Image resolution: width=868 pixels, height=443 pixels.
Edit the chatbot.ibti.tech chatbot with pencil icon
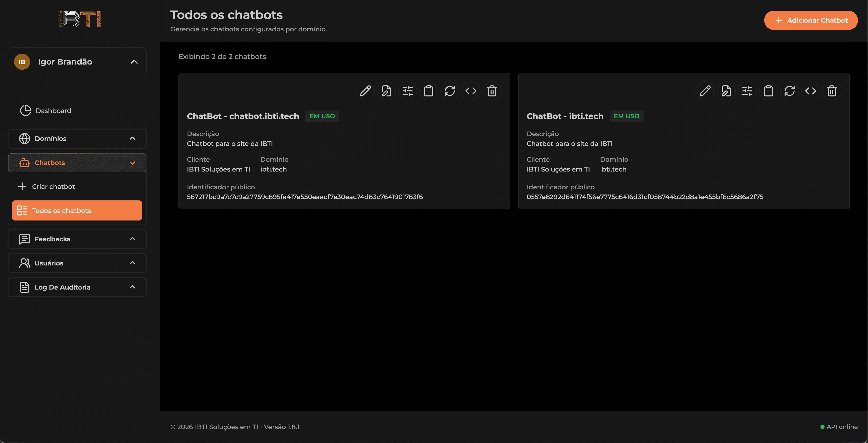pyautogui.click(x=365, y=91)
